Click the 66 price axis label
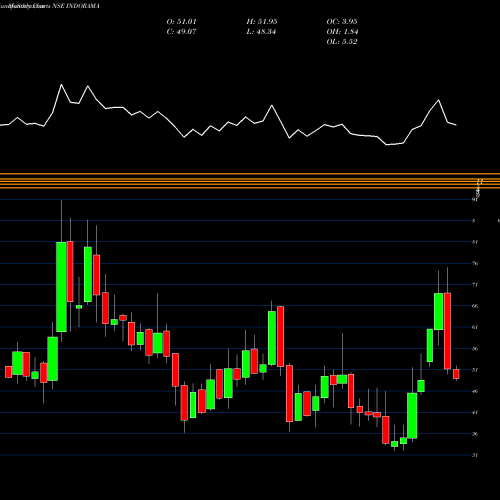This screenshot has height=500, width=500. point(475,306)
